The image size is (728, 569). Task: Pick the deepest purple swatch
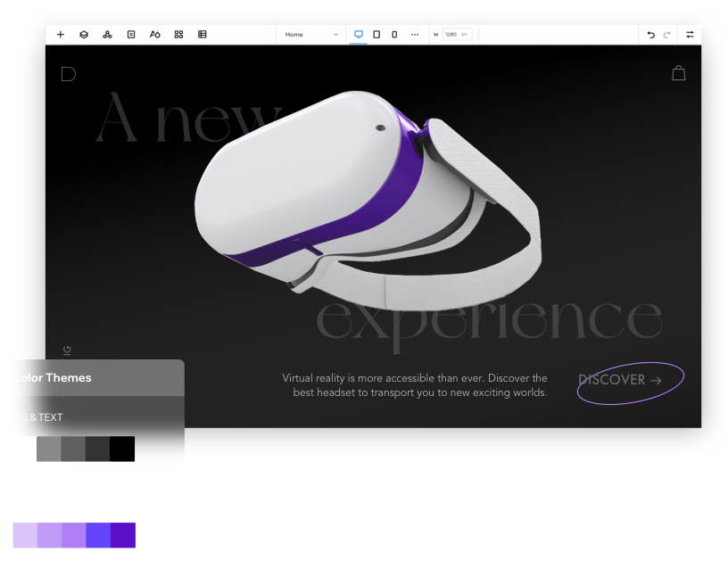click(123, 535)
